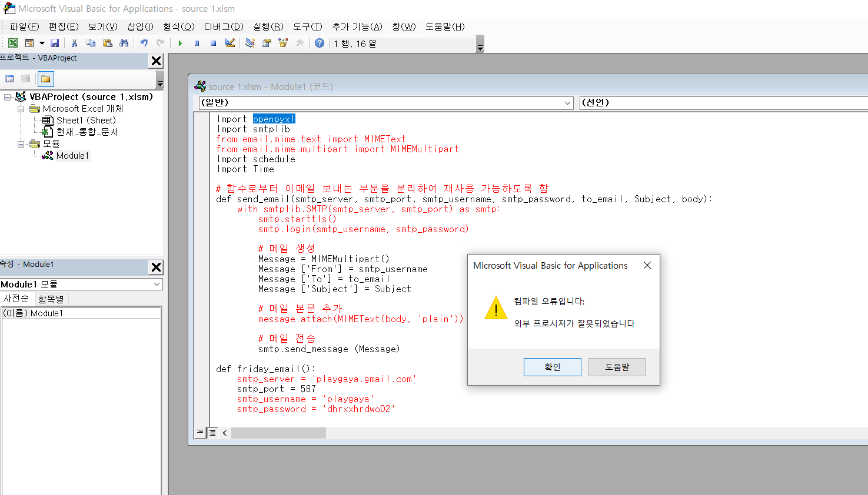Viewport: 868px width, 495px height.
Task: Click the Paste clipboard icon
Action: pos(107,43)
